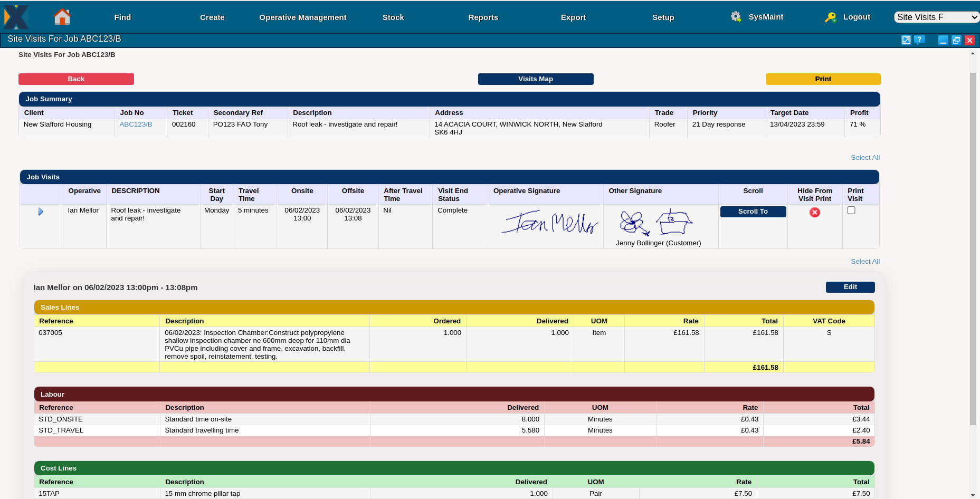Screen dimensions: 980x499
Task: Expand the Ian Mellor visit row arrow
Action: 41,212
